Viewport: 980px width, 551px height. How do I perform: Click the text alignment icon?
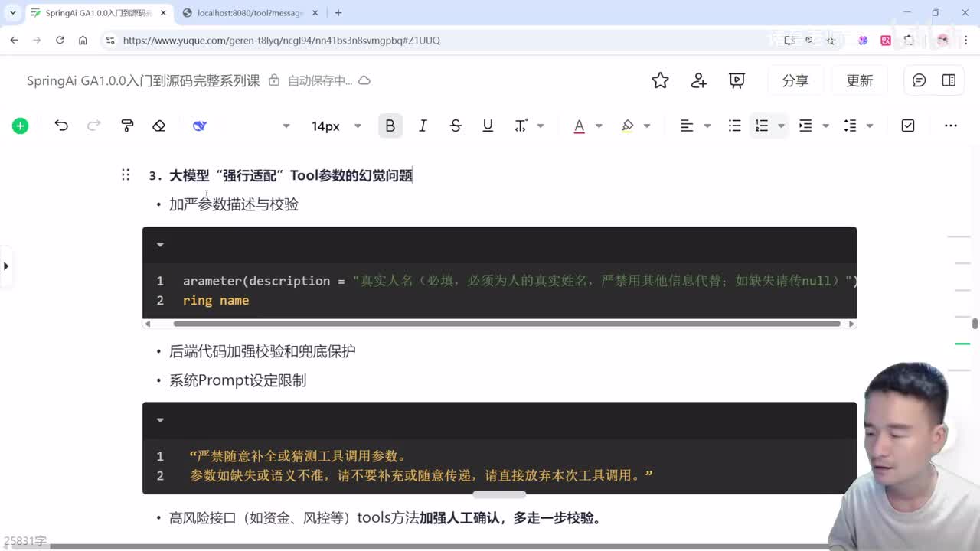point(687,126)
